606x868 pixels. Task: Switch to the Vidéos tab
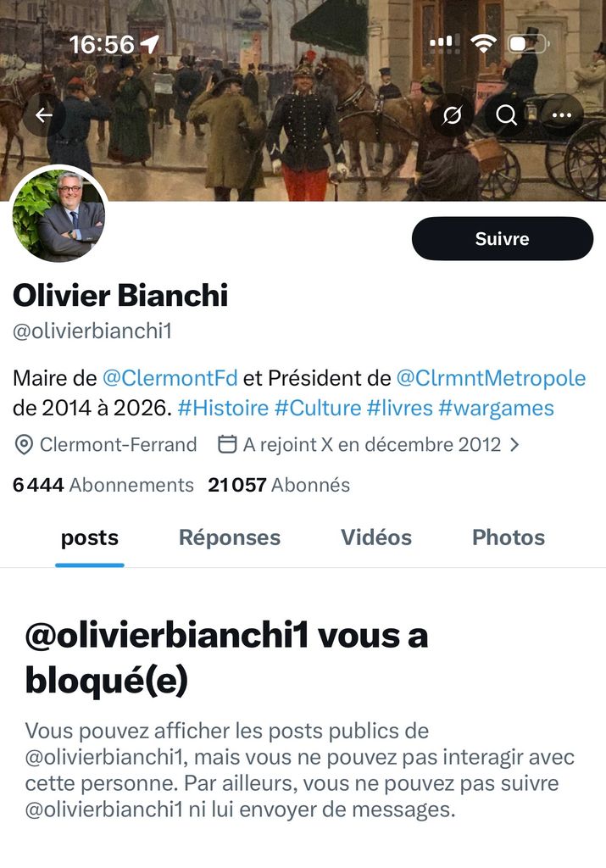[x=376, y=537]
